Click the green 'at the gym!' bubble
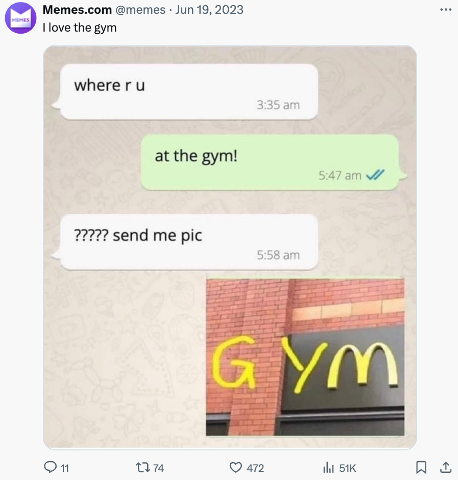The image size is (458, 480). tap(270, 162)
